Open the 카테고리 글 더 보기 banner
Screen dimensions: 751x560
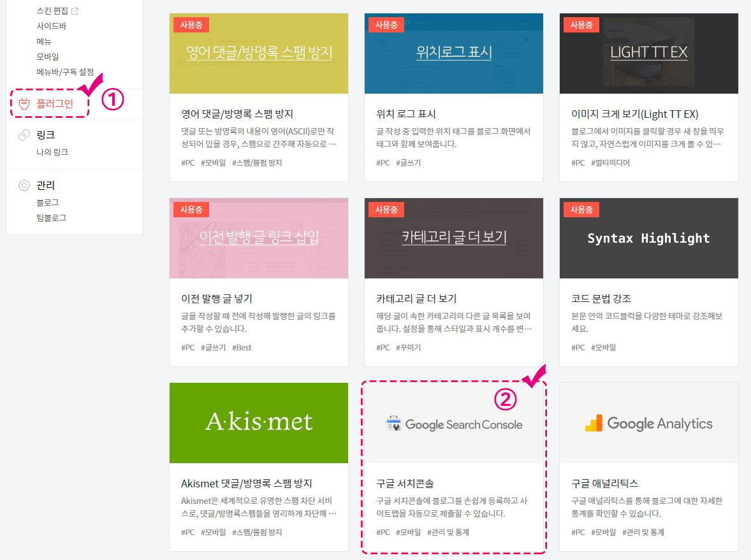click(453, 238)
